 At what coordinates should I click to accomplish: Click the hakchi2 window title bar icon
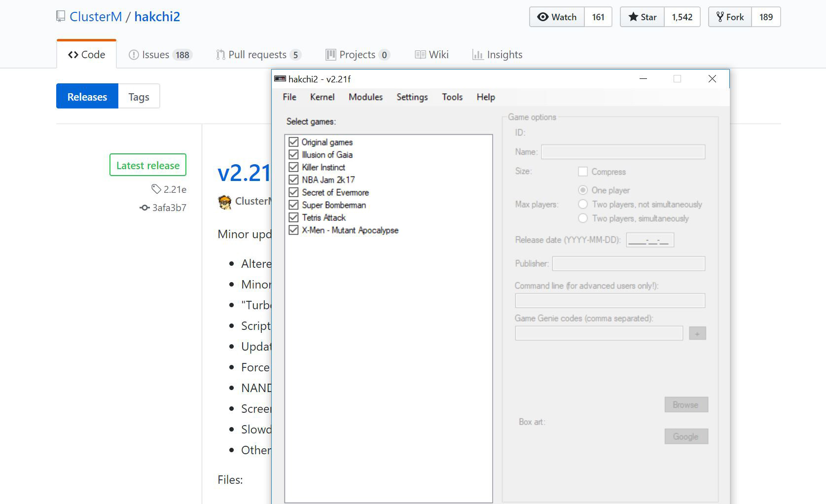[280, 79]
